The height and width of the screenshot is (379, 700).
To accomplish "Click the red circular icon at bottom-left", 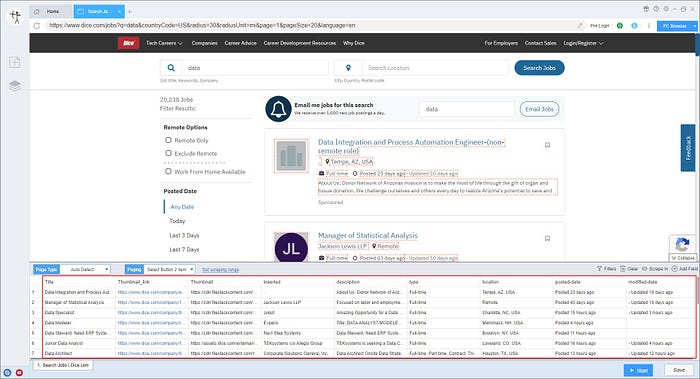I will pyautogui.click(x=19, y=372).
